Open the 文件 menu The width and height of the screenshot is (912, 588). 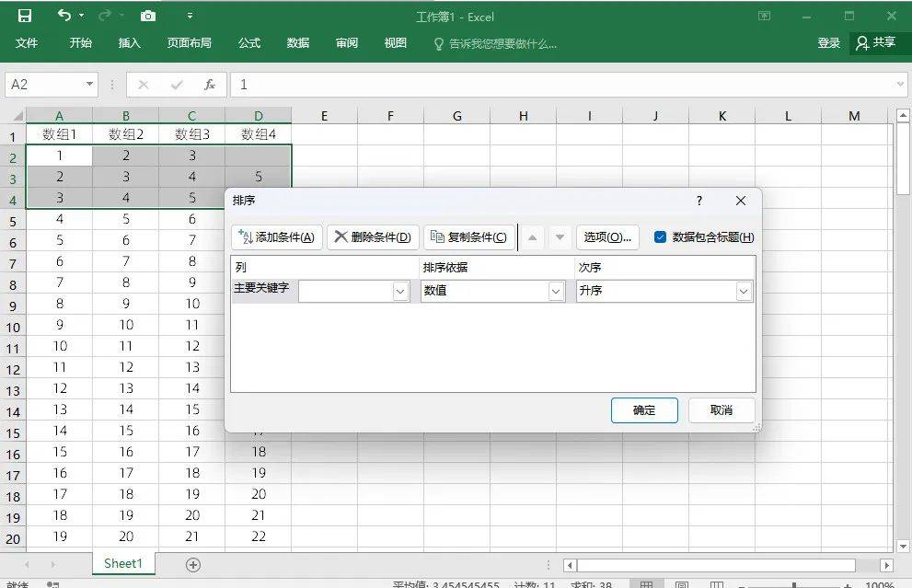27,42
